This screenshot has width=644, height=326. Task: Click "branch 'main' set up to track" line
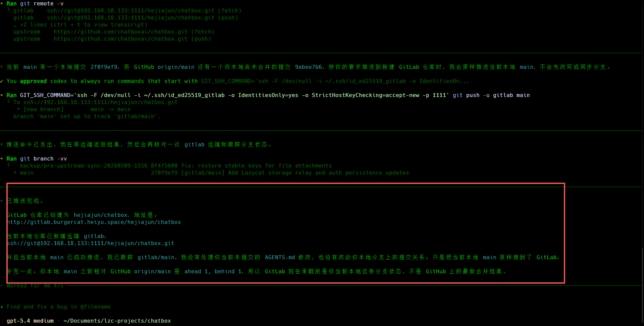(87, 116)
